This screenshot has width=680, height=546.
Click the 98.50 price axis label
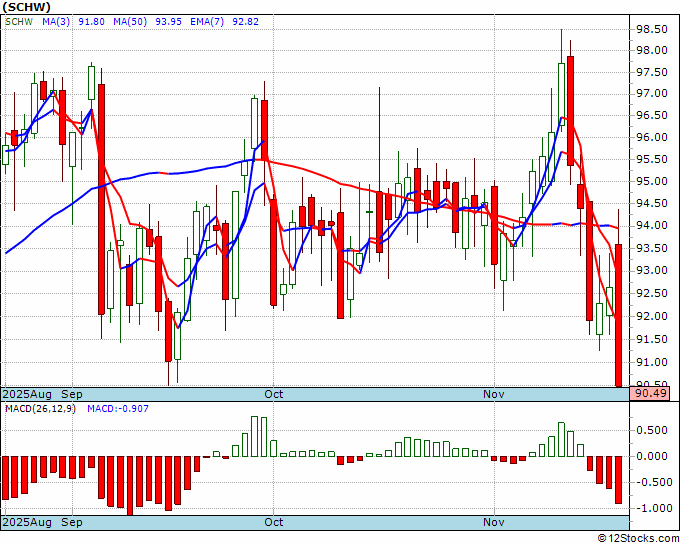[651, 29]
